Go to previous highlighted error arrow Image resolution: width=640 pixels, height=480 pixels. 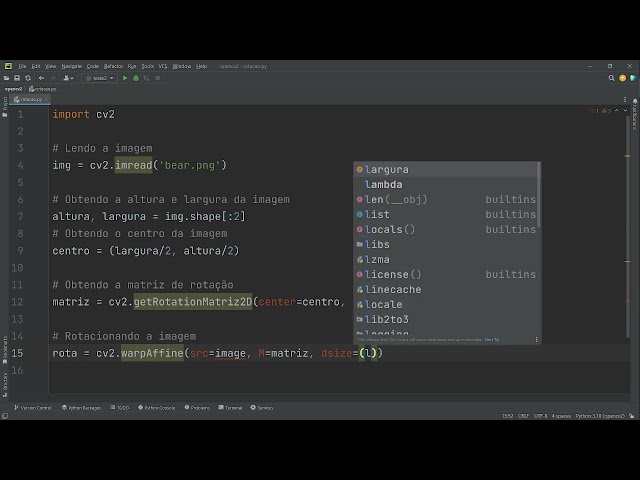(x=617, y=111)
